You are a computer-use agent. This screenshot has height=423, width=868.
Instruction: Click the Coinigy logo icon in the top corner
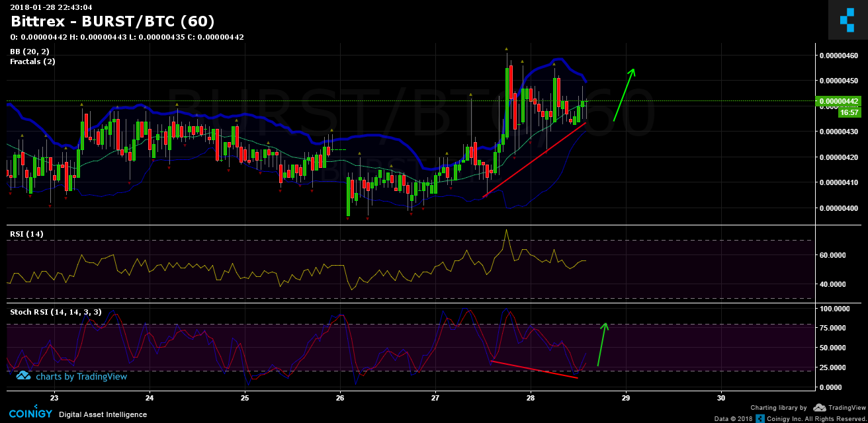point(847,20)
